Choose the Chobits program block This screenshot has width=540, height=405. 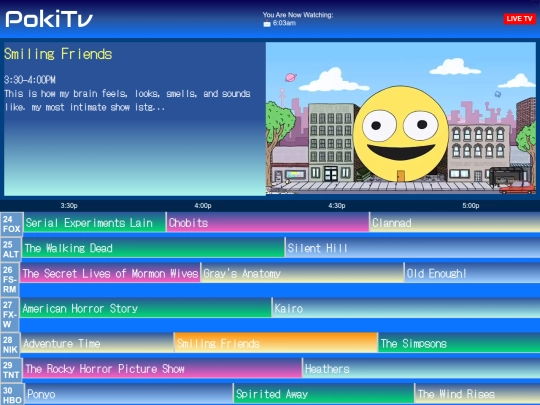[x=268, y=222]
